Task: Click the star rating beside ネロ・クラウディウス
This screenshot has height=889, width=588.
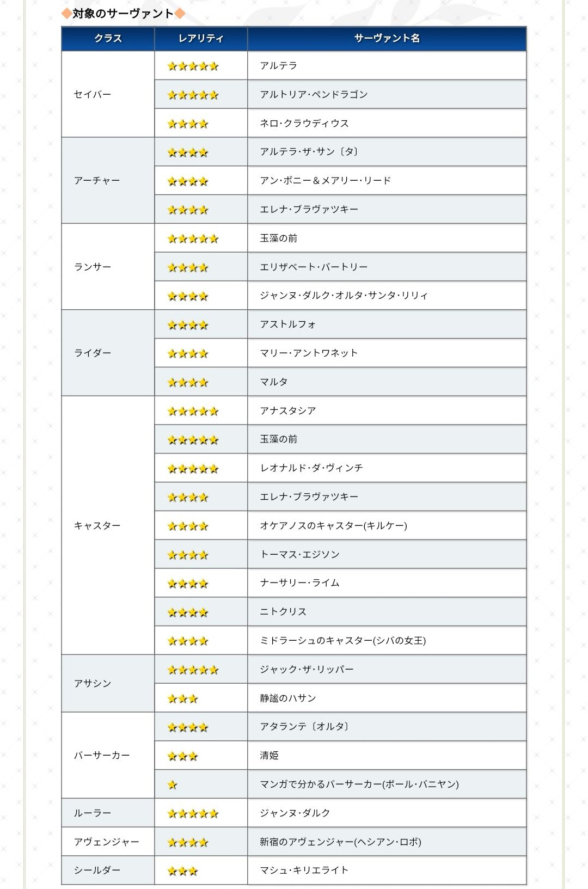Action: click(188, 124)
